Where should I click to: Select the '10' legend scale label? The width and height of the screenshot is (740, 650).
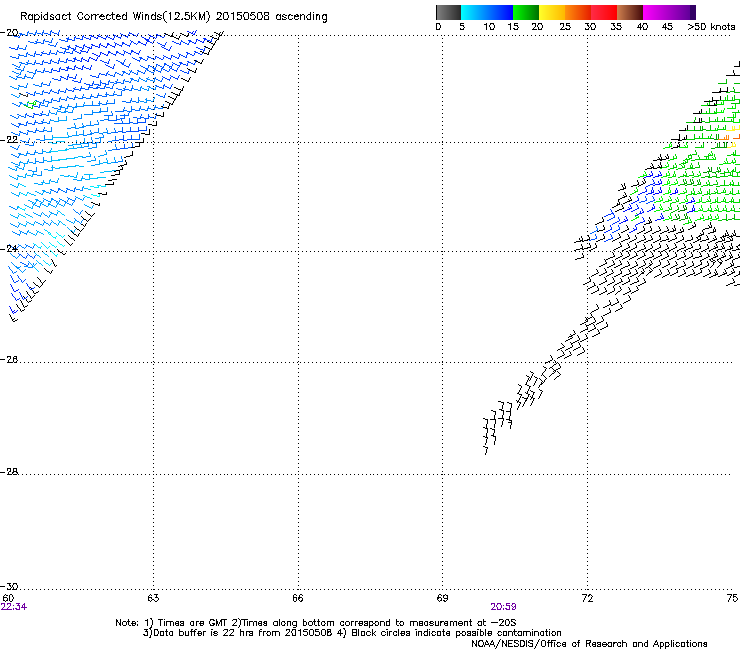tap(489, 27)
